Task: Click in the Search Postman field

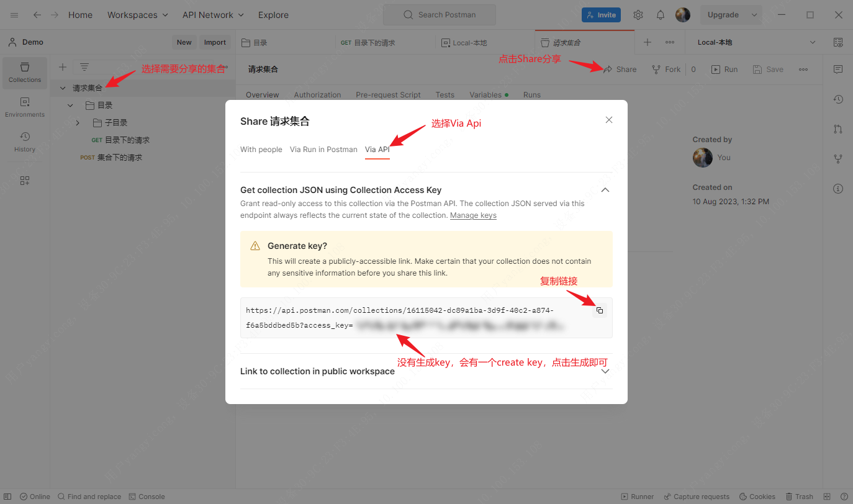Action: coord(440,15)
